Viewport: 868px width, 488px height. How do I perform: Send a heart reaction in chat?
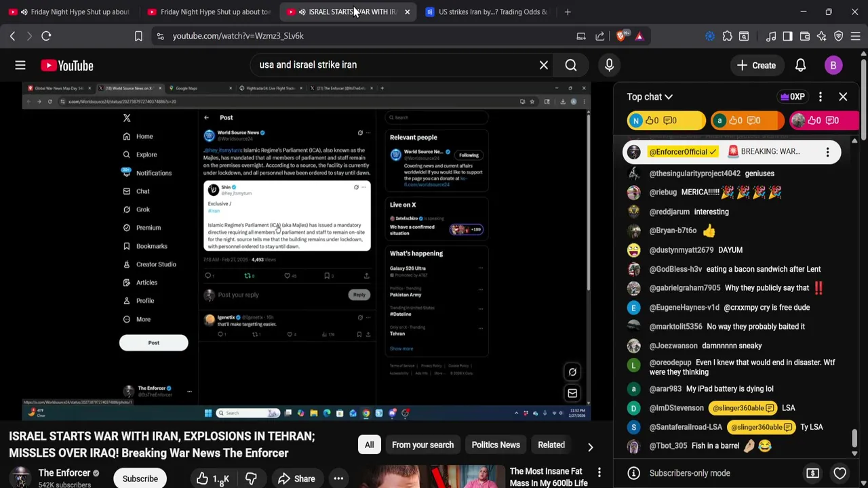coord(840,473)
